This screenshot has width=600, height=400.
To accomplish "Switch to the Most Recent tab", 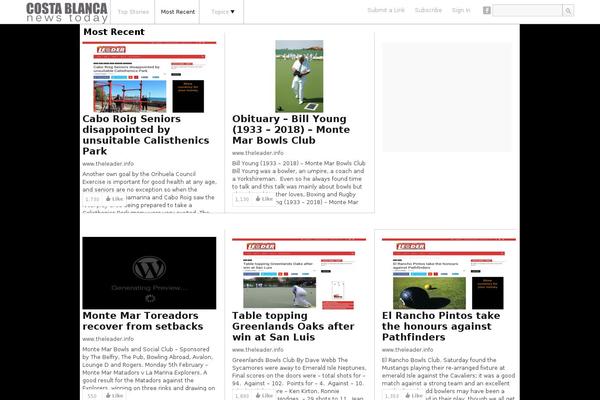I will [x=178, y=12].
